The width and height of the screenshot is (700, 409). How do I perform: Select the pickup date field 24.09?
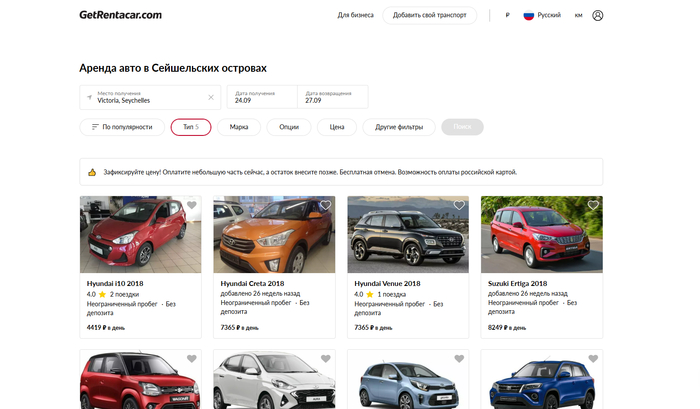tap(262, 97)
